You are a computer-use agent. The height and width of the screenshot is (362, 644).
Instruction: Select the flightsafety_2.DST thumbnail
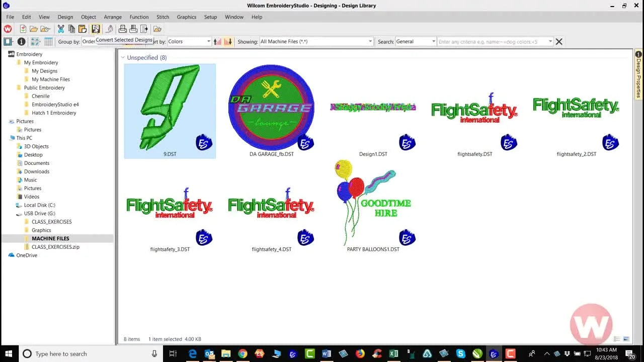click(577, 111)
